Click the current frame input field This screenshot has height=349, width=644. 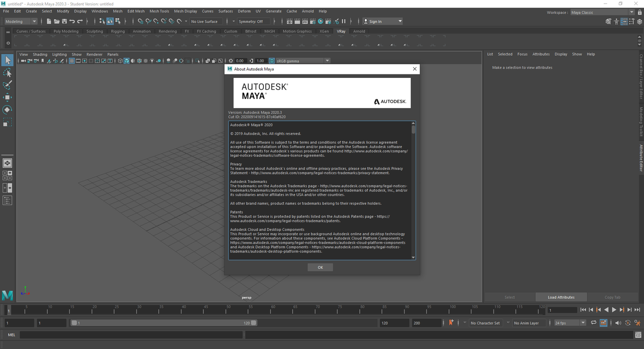tap(562, 310)
